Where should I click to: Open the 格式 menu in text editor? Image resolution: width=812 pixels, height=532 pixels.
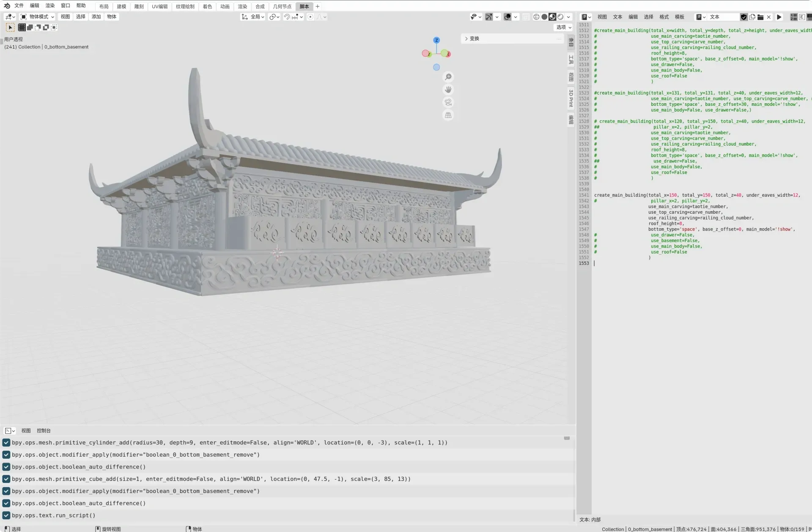pos(664,17)
